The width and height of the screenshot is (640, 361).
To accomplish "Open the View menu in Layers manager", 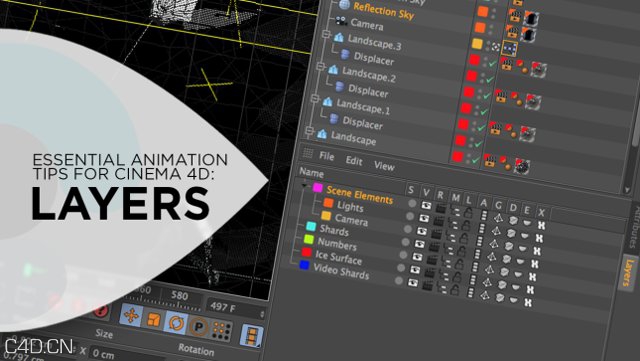I will [x=384, y=166].
